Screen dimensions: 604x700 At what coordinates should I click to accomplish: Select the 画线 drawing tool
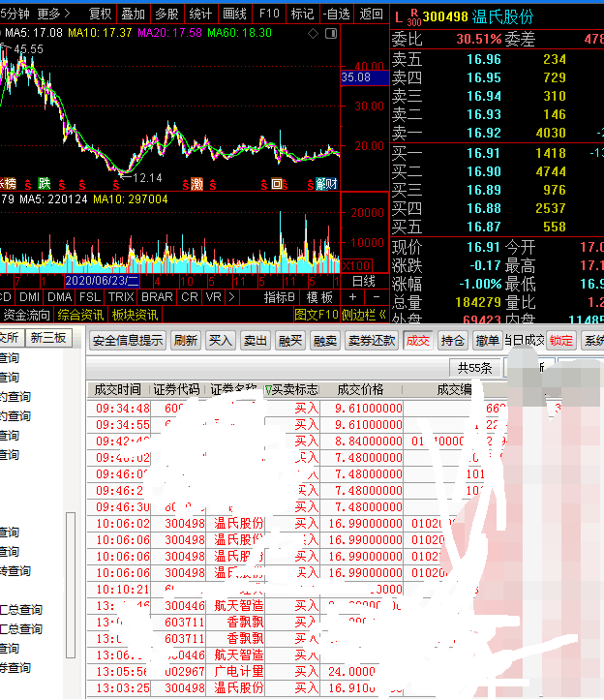(x=235, y=14)
